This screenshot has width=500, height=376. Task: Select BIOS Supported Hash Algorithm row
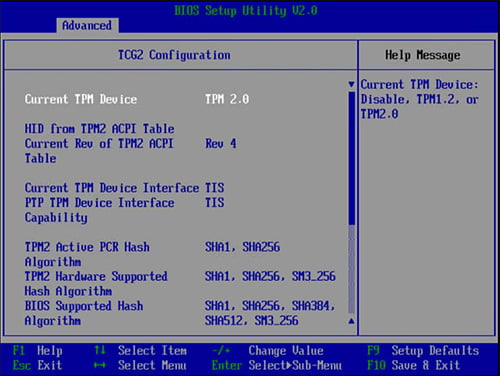pos(180,313)
